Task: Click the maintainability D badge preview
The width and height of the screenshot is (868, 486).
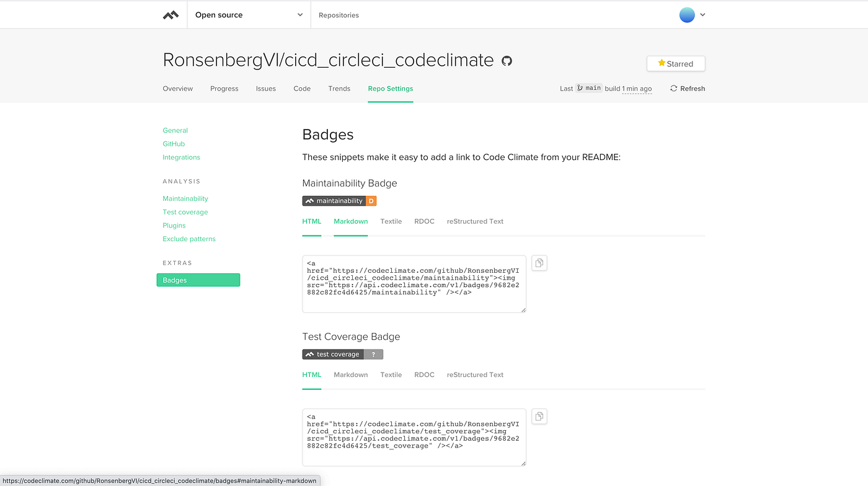Action: point(339,200)
